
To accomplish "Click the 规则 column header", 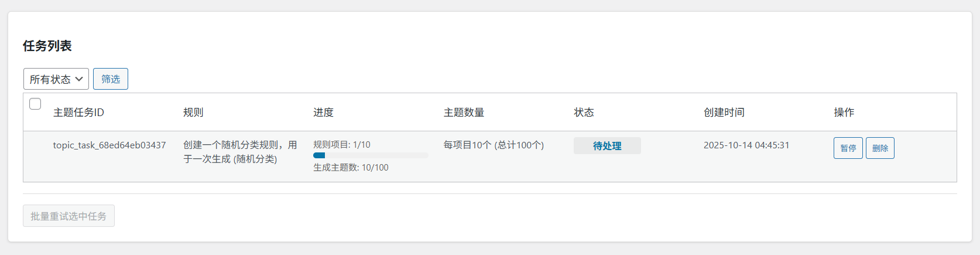I will (x=193, y=113).
